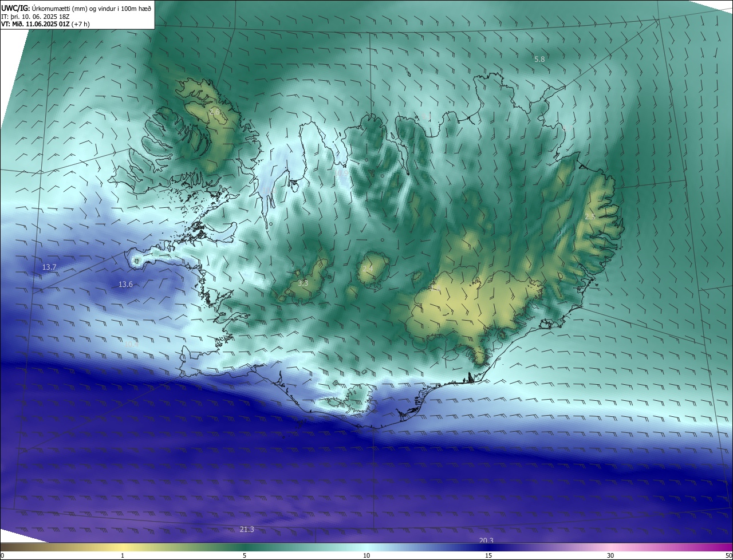Viewport: 733px width, 560px height.
Task: Click the color scale at tick 15
Action: tap(488, 555)
